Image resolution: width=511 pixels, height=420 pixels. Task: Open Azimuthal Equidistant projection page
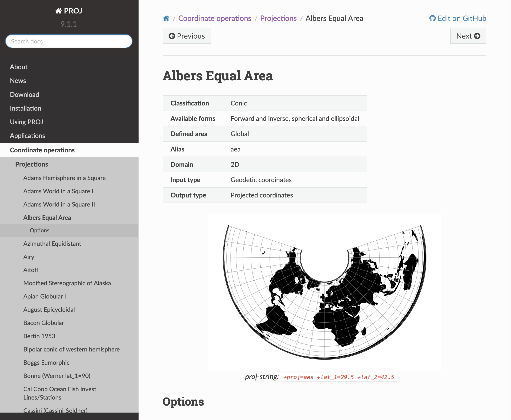pos(52,244)
